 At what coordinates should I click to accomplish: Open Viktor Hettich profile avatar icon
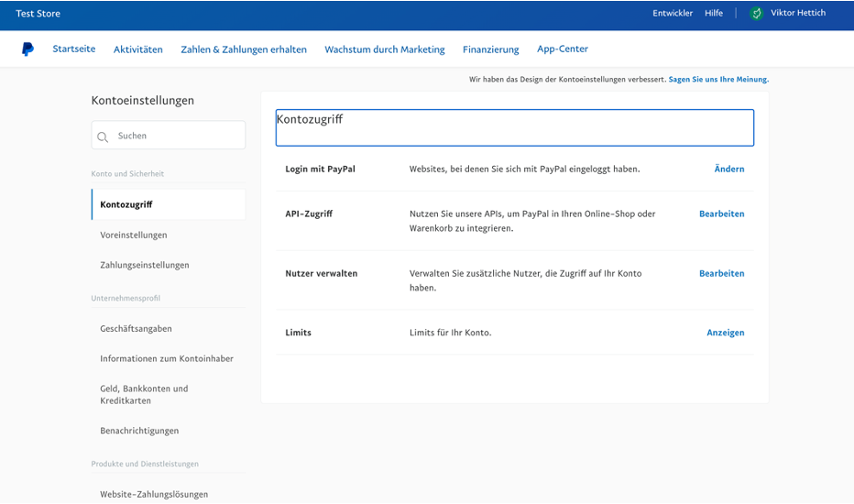click(x=756, y=13)
